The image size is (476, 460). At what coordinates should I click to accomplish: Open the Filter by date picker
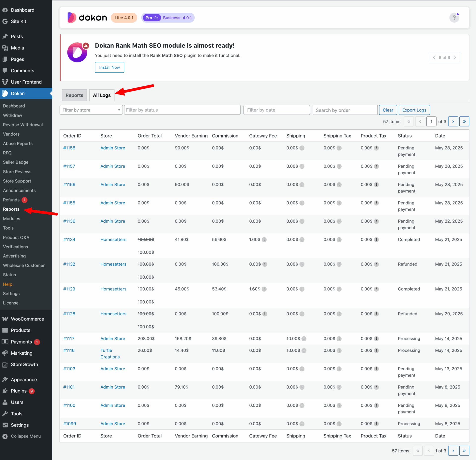[277, 110]
